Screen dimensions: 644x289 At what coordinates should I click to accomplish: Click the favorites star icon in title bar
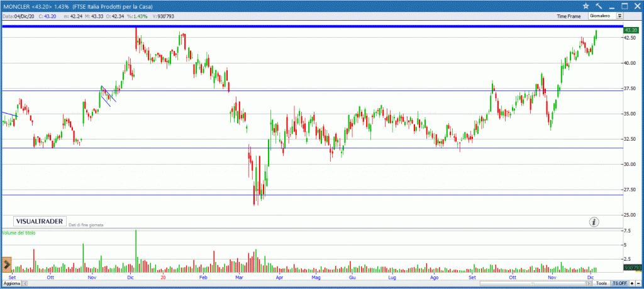tap(586, 6)
